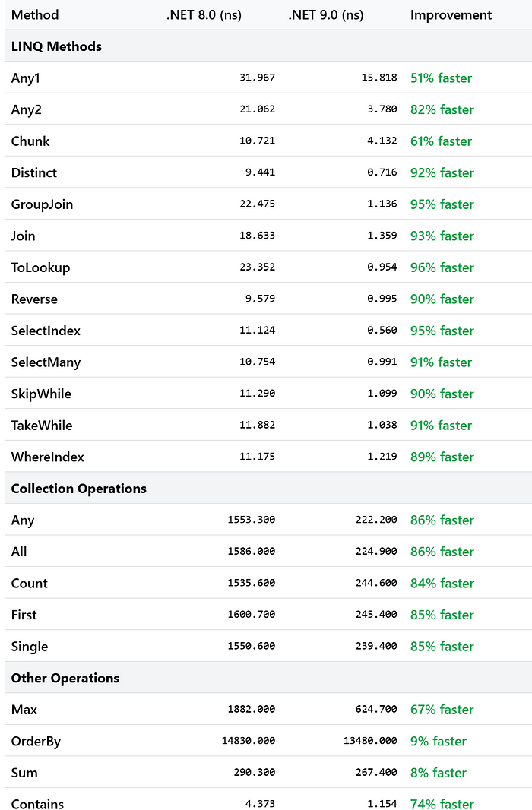
Task: Select ToLookup's 96% faster value
Action: [x=442, y=267]
